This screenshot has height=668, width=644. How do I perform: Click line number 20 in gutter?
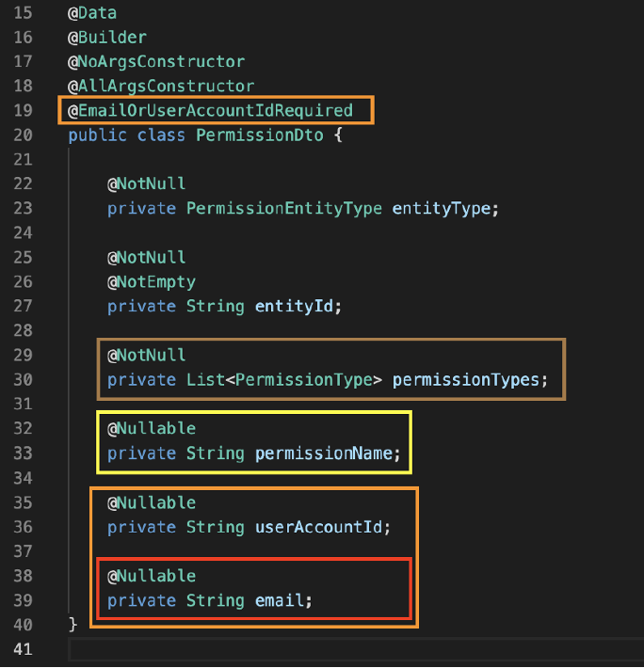tap(23, 135)
